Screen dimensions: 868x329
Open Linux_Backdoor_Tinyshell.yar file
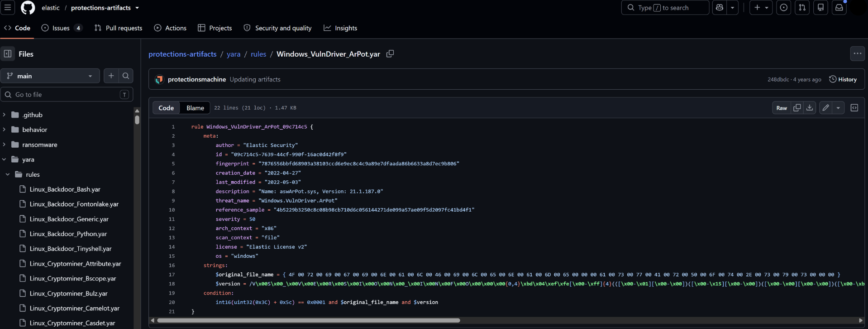(x=70, y=249)
